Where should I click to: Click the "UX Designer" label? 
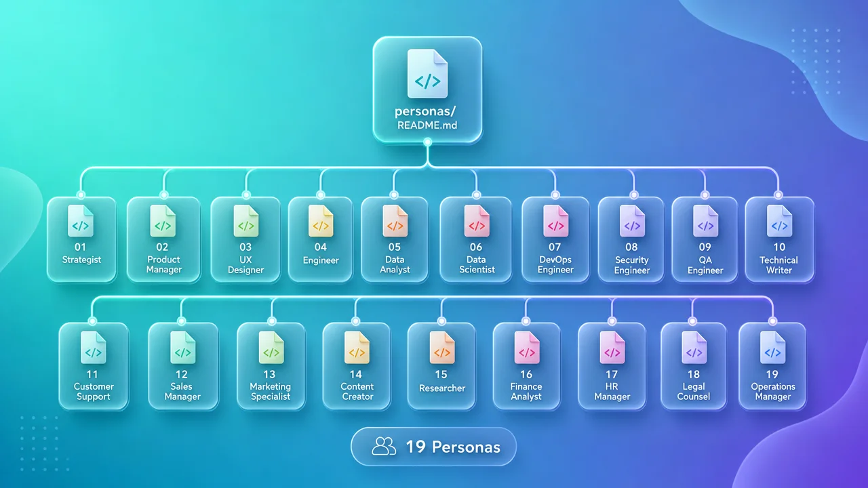(x=245, y=264)
